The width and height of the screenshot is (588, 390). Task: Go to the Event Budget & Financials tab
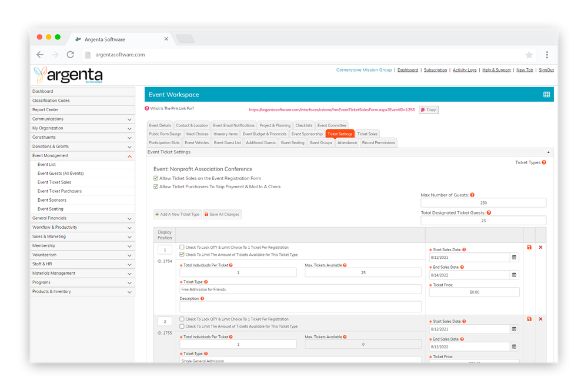point(265,134)
